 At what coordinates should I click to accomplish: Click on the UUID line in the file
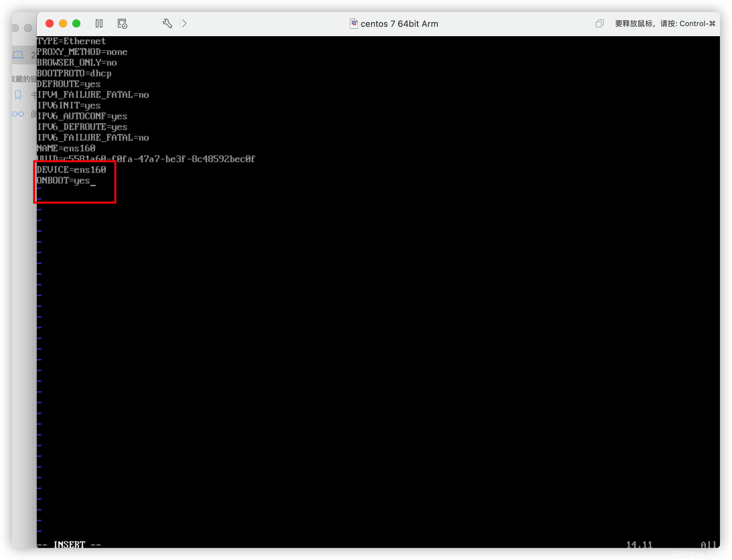pos(146,159)
